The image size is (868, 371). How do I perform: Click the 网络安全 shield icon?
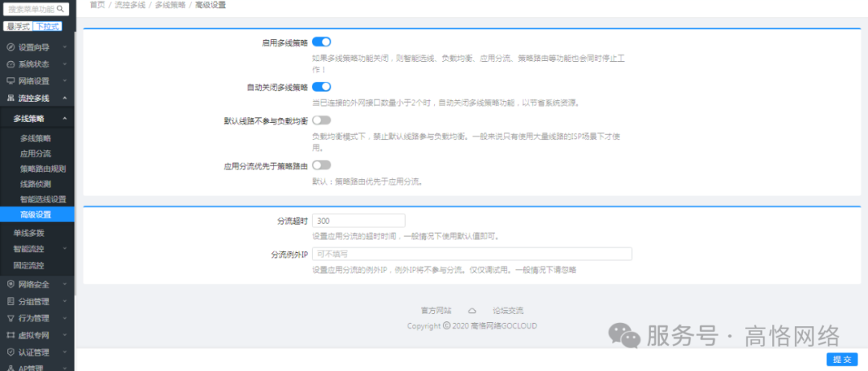point(10,285)
